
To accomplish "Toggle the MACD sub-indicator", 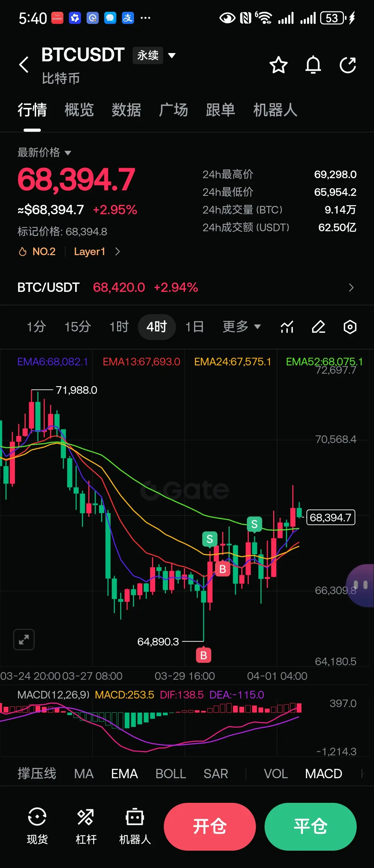I will (323, 773).
